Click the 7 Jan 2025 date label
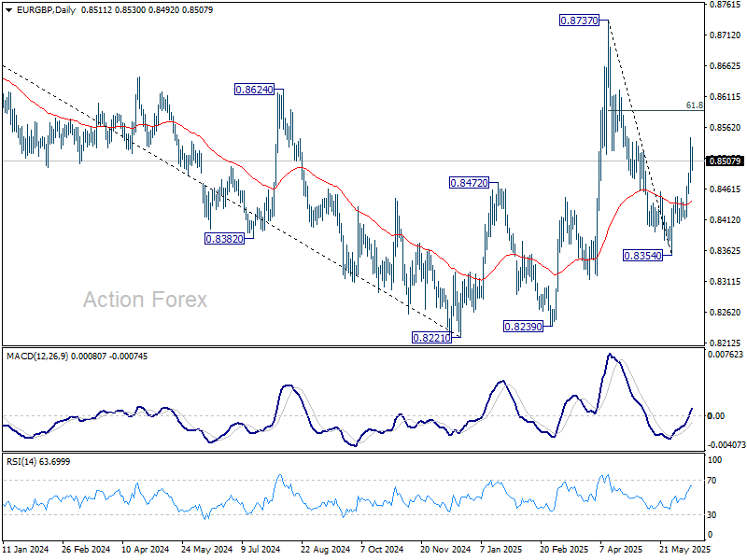Image resolution: width=747 pixels, height=560 pixels. (500, 549)
